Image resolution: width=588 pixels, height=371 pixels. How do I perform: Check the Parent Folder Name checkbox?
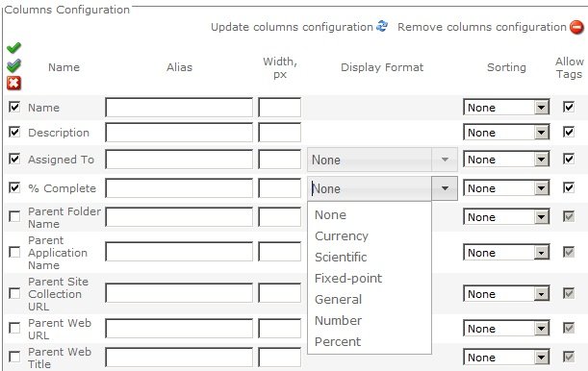pos(14,216)
